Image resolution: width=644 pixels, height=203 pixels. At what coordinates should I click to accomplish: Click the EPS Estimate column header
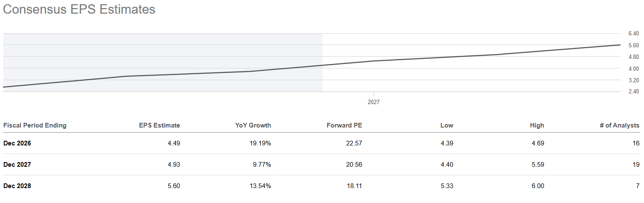pos(159,125)
